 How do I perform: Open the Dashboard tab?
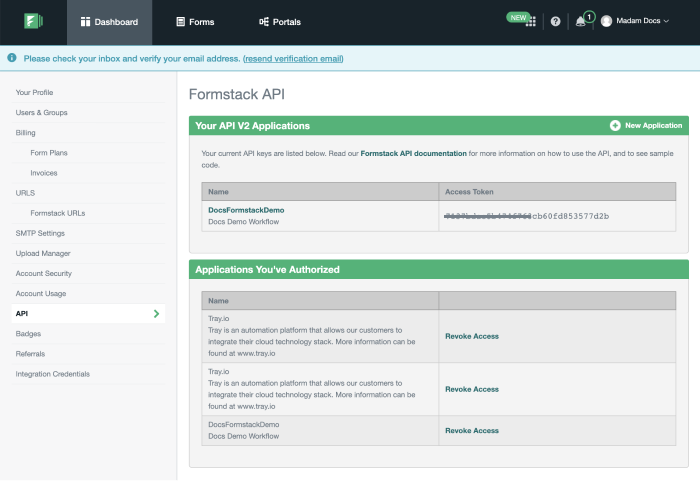(109, 22)
